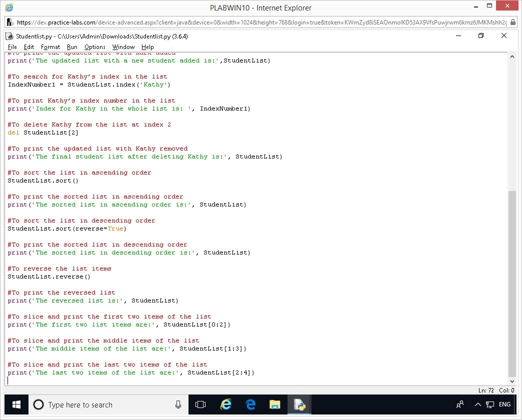Open the Edit menu
This screenshot has height=420, width=522.
29,47
